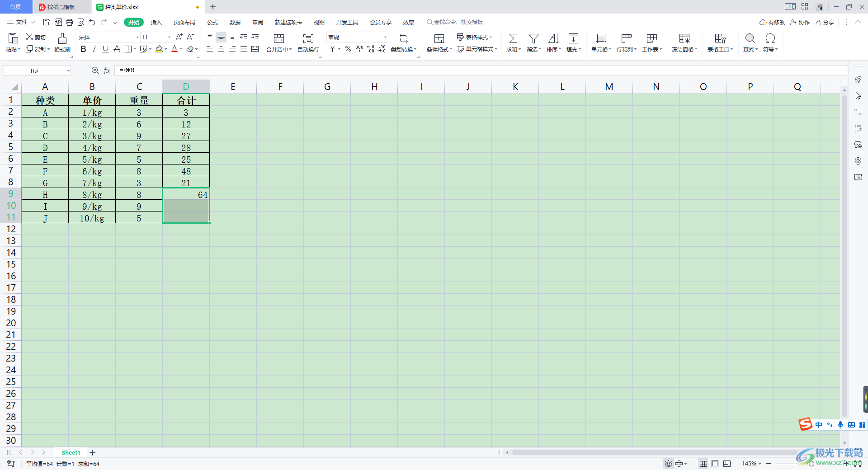Toggle middle vertical alignment
The width and height of the screenshot is (868, 470).
tap(221, 37)
